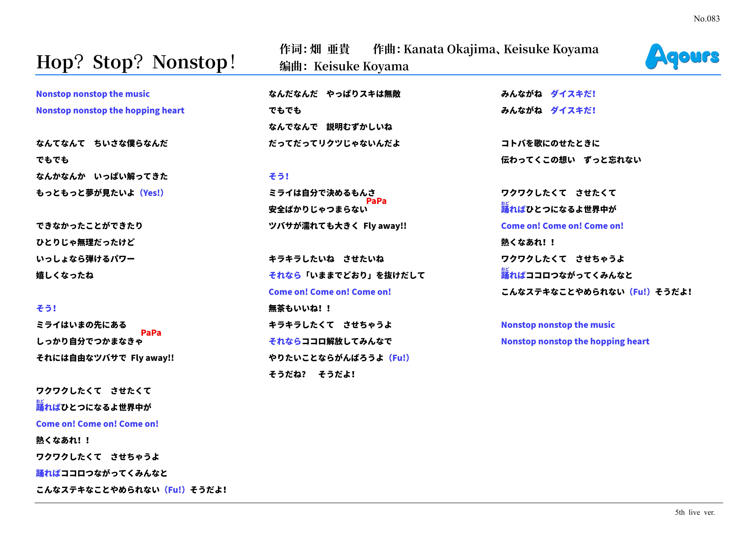Click the No.083 page number
Screen dimensions: 756x534
(706, 19)
